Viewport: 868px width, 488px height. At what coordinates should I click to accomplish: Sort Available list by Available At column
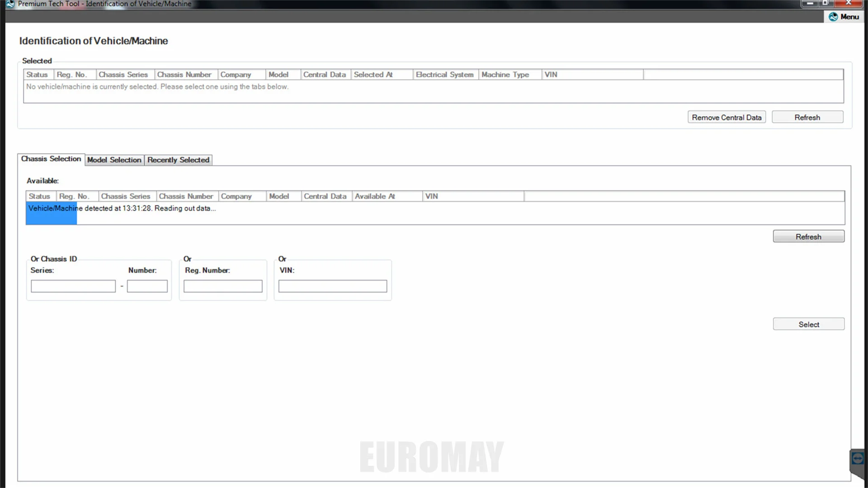(387, 196)
